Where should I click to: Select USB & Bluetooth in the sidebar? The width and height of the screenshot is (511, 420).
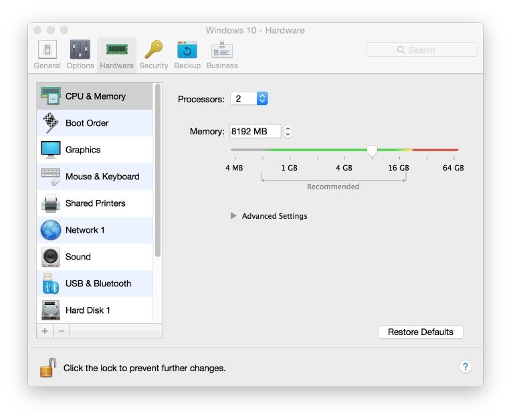pos(94,284)
